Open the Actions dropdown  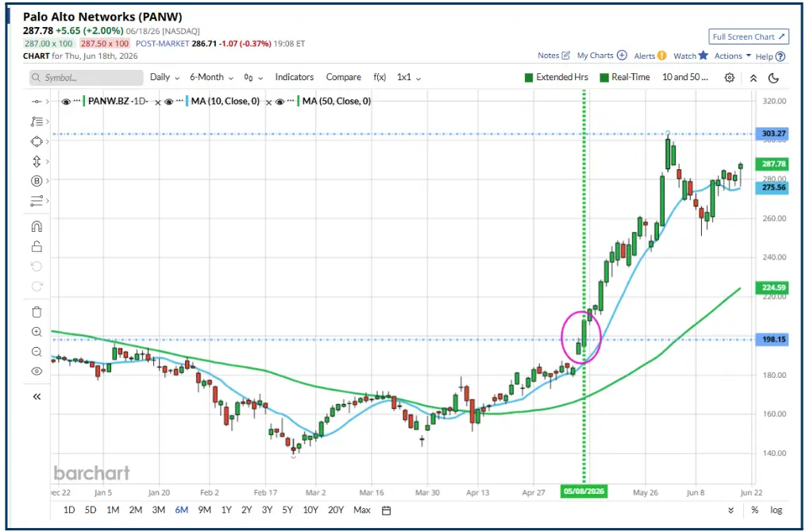(732, 56)
